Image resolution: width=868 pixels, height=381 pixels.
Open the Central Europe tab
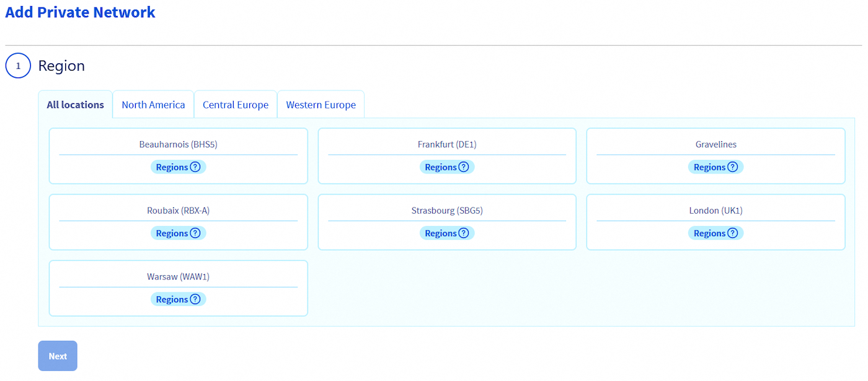(236, 104)
